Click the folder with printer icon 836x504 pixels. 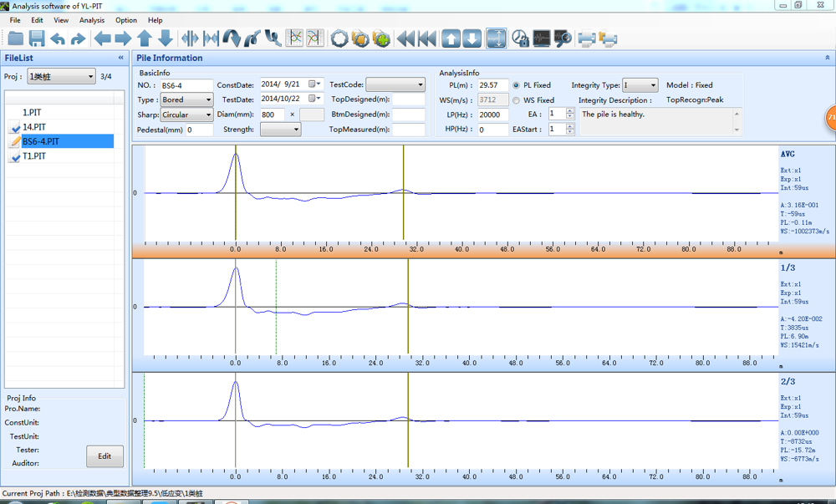(608, 39)
